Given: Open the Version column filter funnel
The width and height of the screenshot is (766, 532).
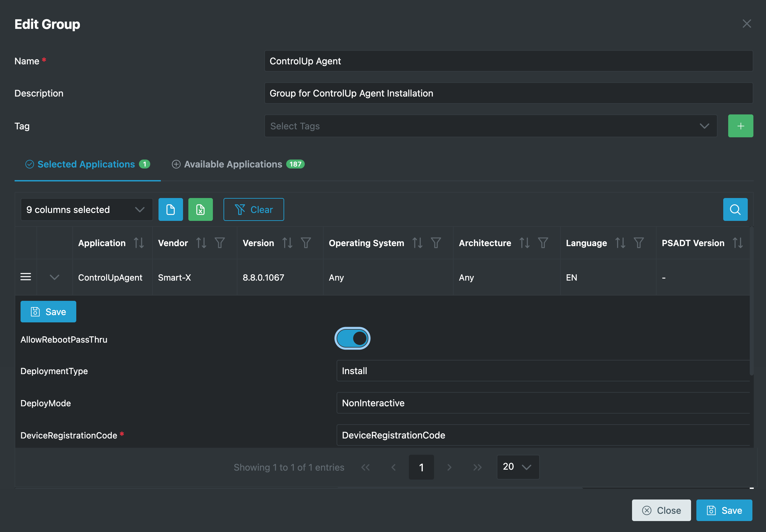Looking at the screenshot, I should pos(306,243).
